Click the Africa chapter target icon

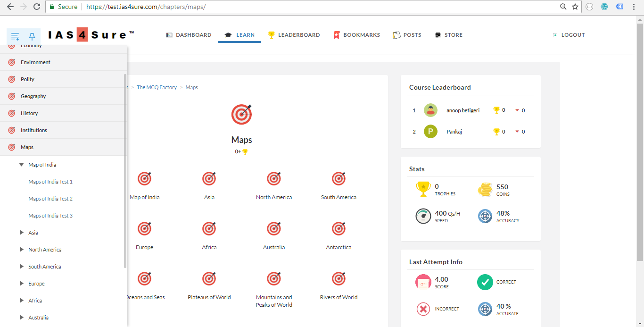coord(209,229)
